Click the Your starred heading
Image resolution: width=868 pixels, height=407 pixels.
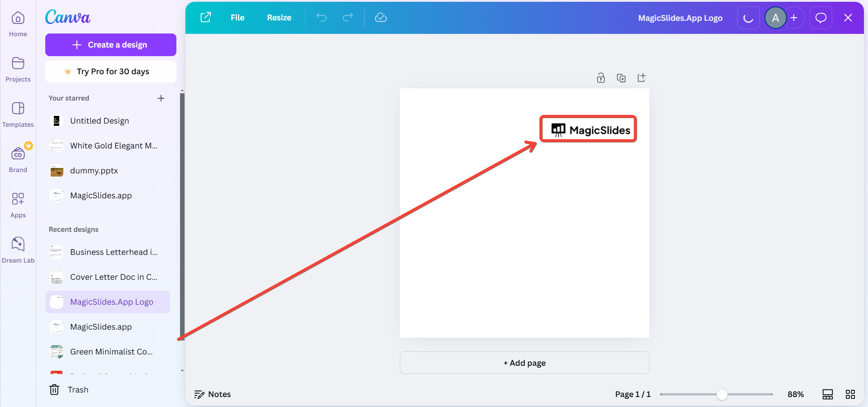69,98
